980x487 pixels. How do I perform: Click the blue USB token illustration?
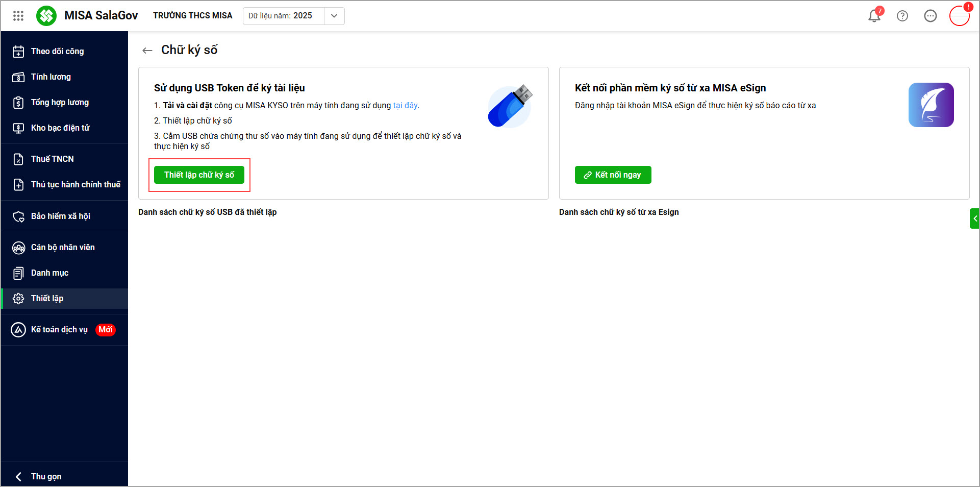[510, 106]
